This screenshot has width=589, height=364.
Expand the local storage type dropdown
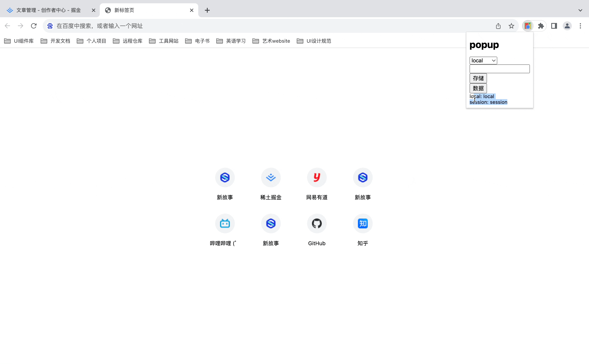pyautogui.click(x=483, y=60)
